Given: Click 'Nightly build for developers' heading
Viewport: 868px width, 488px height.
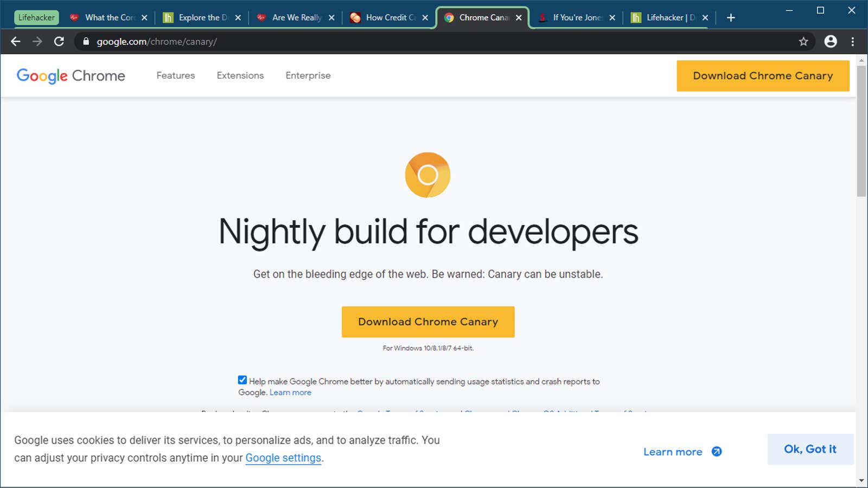Looking at the screenshot, I should pos(429,233).
